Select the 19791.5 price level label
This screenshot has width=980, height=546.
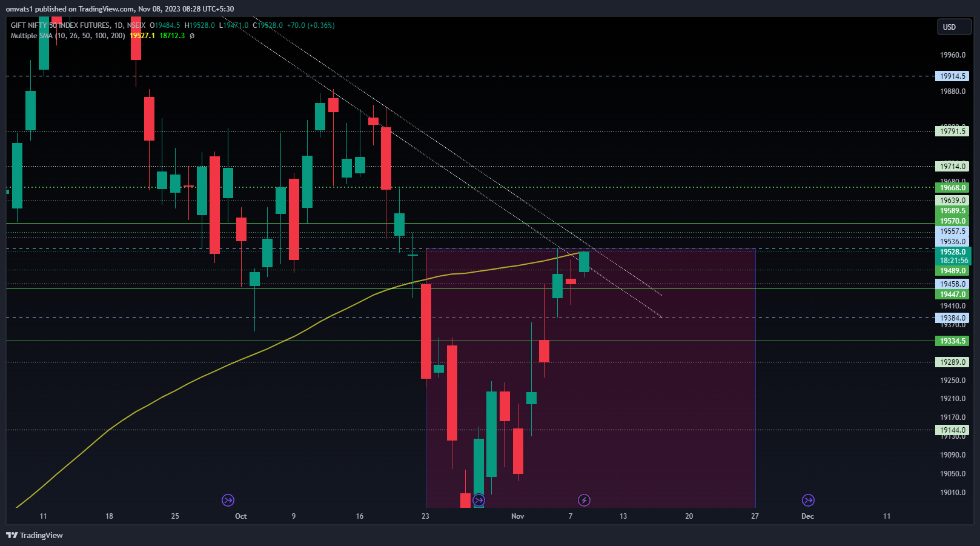tap(952, 131)
